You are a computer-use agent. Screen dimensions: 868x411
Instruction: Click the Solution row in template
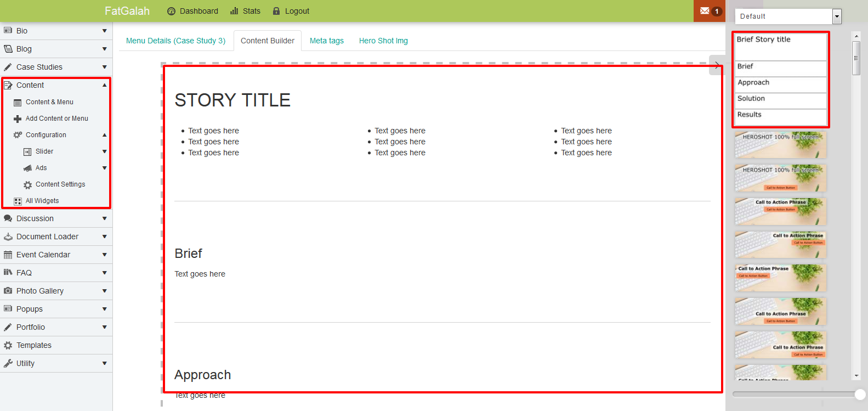(x=781, y=101)
